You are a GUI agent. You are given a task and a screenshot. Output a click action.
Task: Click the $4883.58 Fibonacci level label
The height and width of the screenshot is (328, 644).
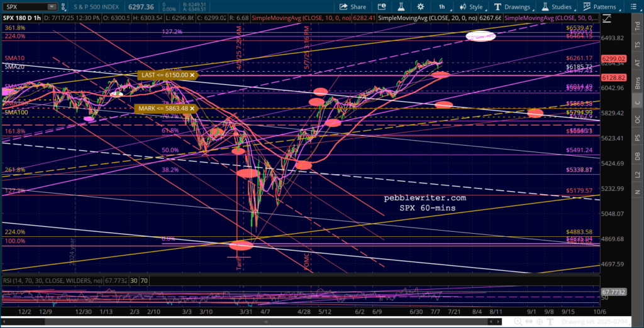(x=579, y=232)
